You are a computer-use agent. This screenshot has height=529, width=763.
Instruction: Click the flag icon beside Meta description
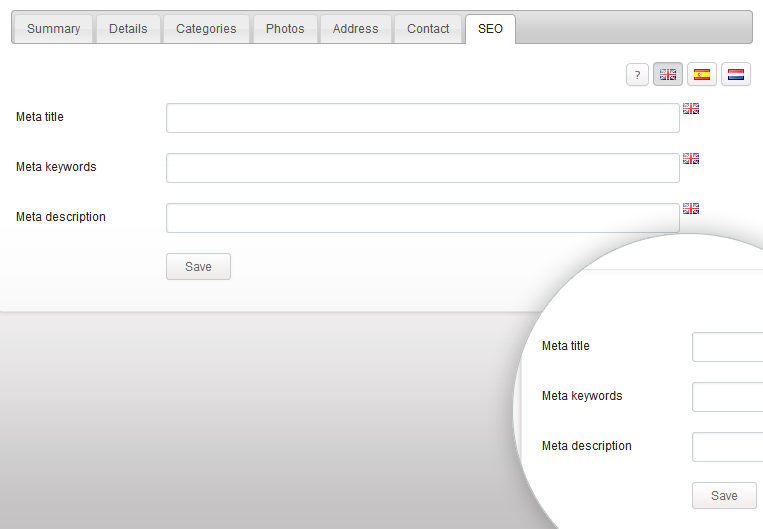click(691, 209)
